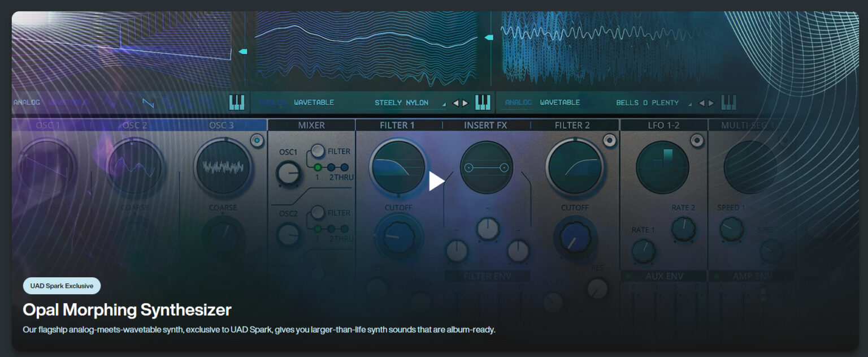Click the LFO 1-2 waveform display

(662, 164)
